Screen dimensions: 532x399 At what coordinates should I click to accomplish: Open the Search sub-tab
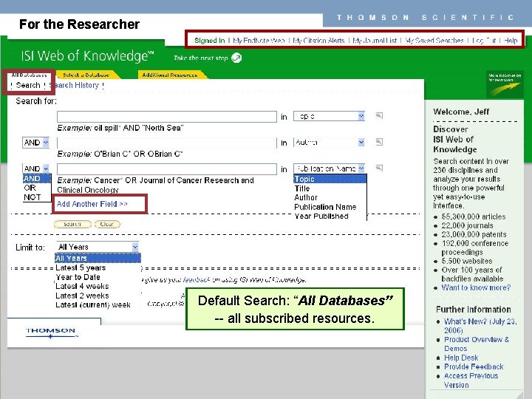tap(28, 85)
